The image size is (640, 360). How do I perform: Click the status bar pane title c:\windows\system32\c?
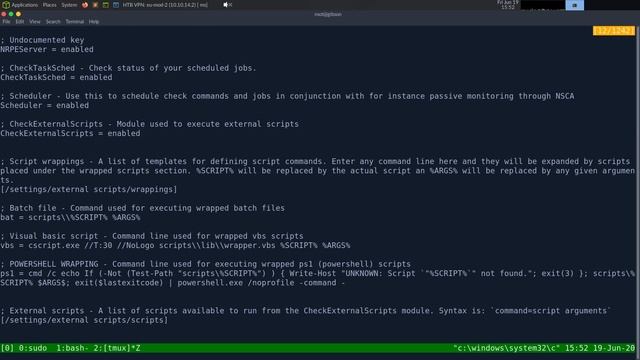(507, 348)
